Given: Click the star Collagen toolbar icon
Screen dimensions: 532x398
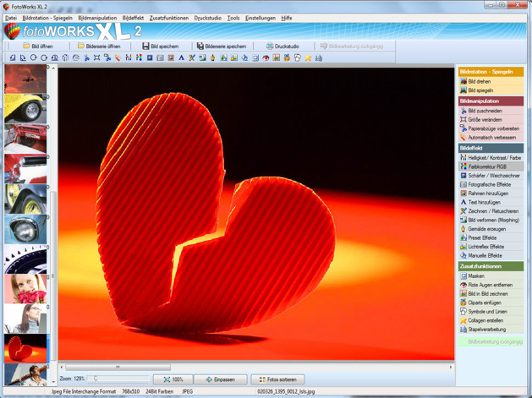Looking at the screenshot, I should [308, 57].
